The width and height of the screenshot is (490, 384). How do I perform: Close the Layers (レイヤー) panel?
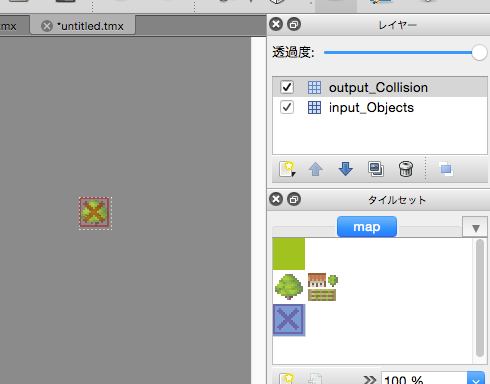[276, 24]
